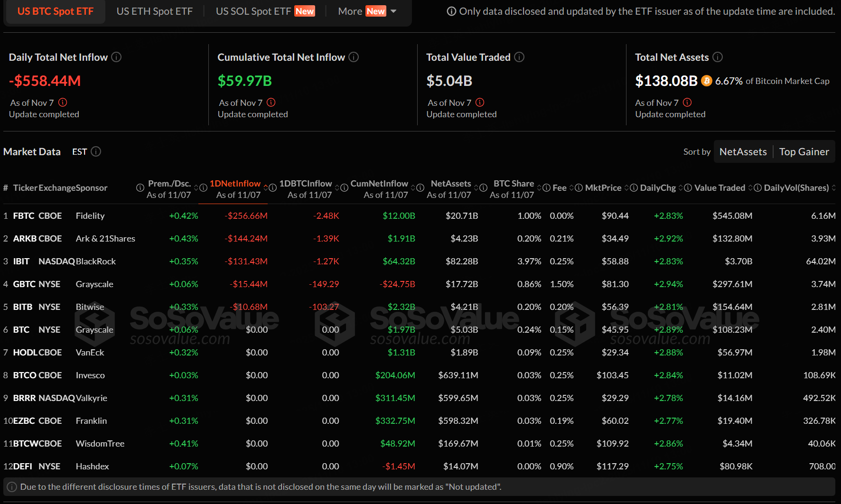Sort table by DailyChg column header
841x504 pixels.
coord(657,188)
